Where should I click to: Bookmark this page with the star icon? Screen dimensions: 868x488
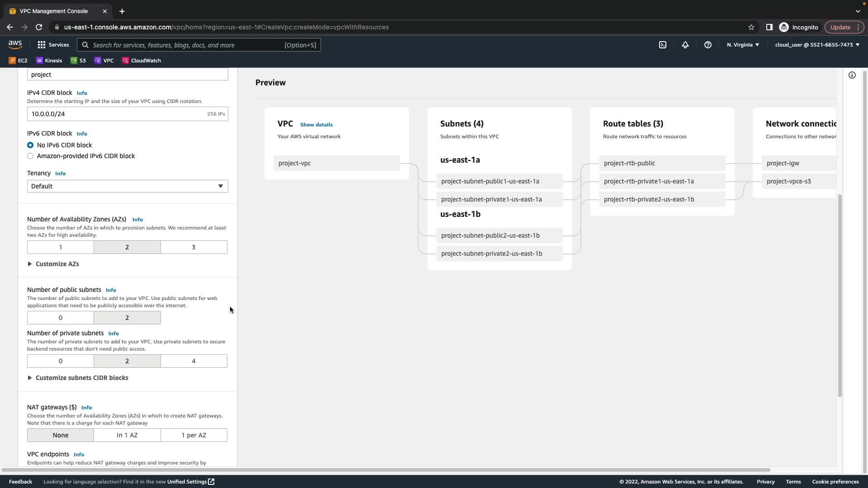click(751, 27)
